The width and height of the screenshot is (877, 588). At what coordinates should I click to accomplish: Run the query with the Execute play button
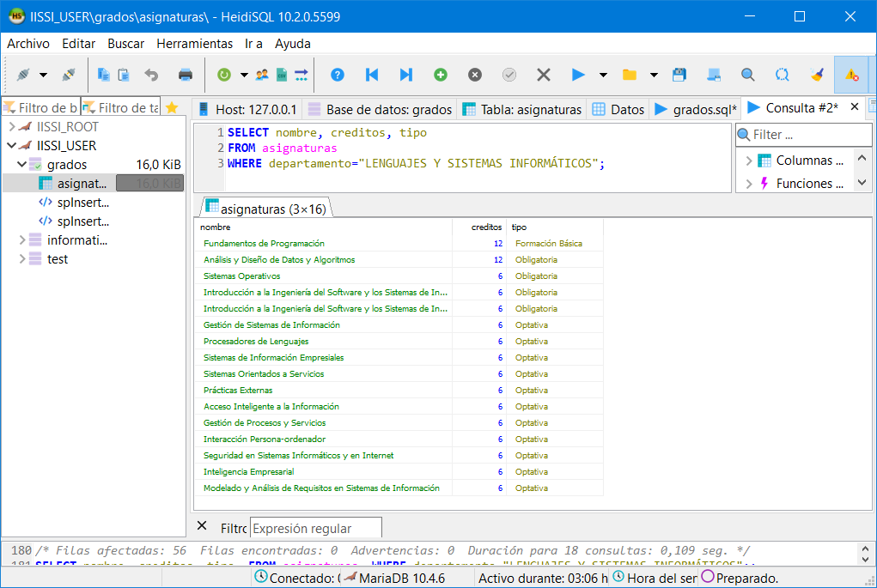point(578,75)
